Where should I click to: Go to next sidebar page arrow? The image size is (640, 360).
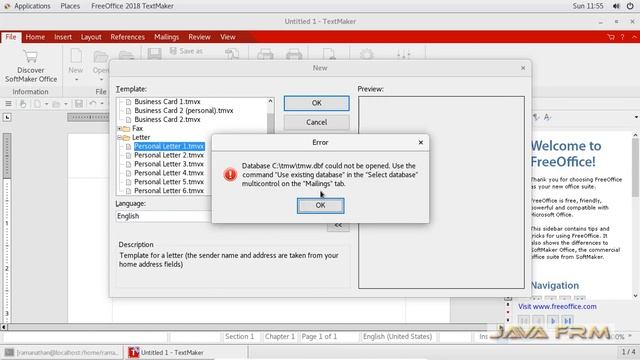click(553, 321)
